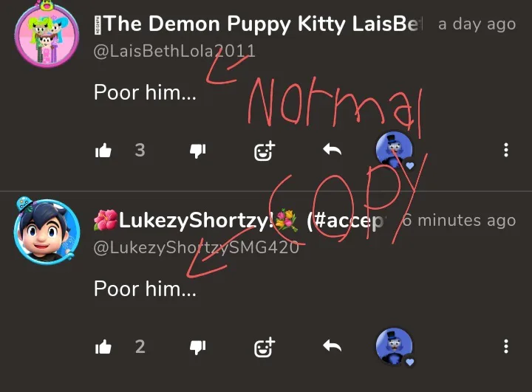Viewport: 532px width, 392px height.
Task: Reply to LukezyShortzy's comment
Action: 332,346
